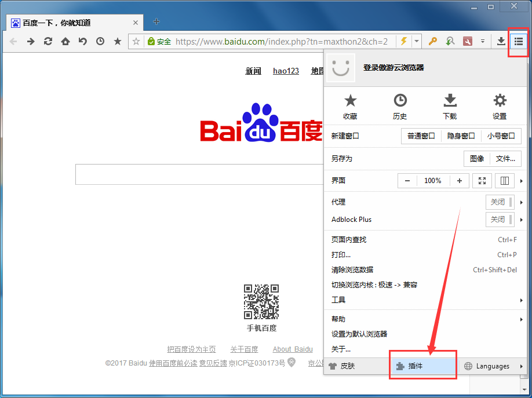
Task: Go to the home page icon
Action: point(65,41)
